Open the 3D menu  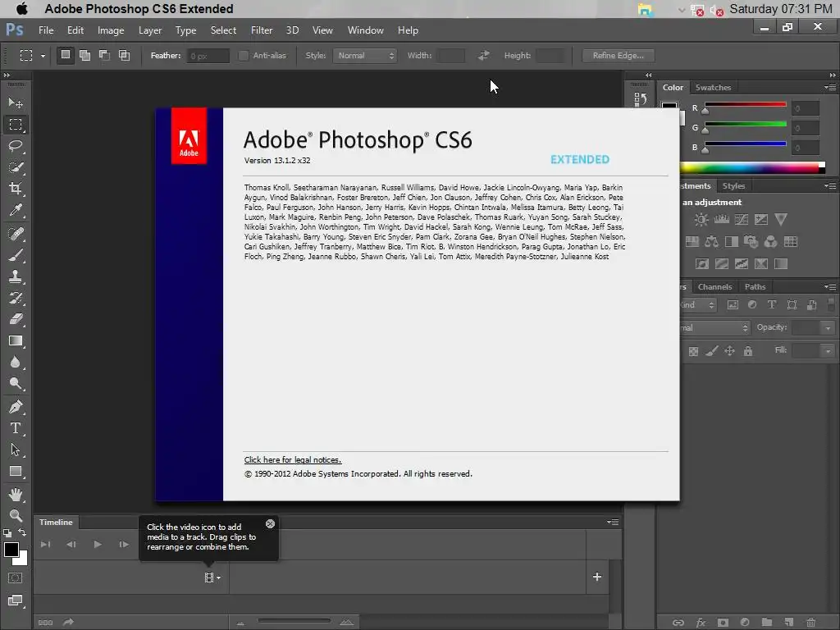pos(293,30)
